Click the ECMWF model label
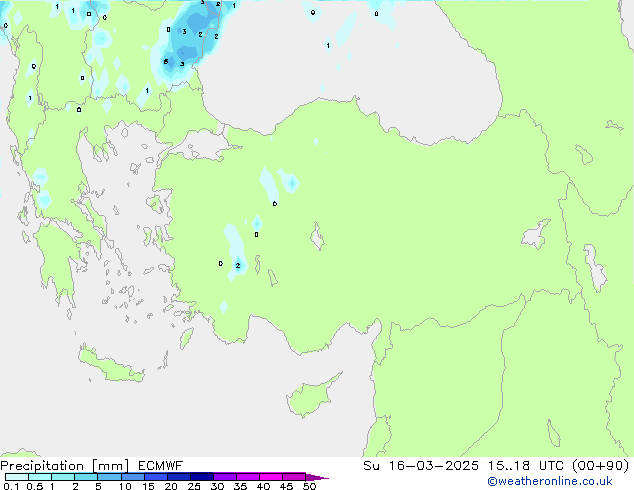 point(160,466)
